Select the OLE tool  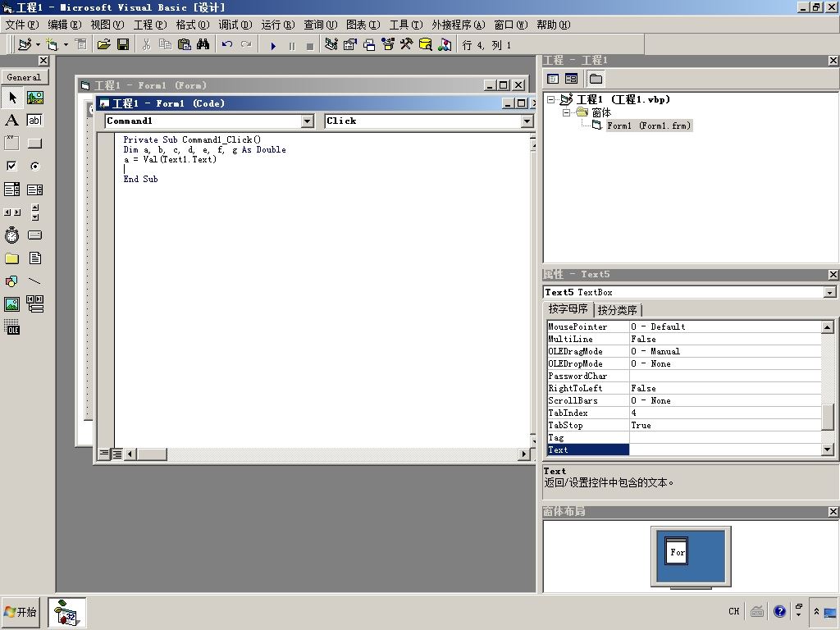click(11, 326)
